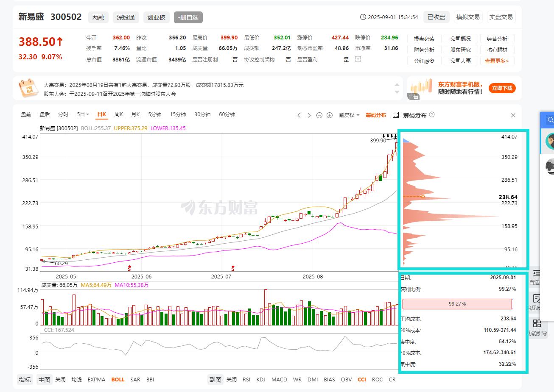Image resolution: width=554 pixels, height=392 pixels.
Task: Open the 前复权 adjustment dropdown
Action: point(349,115)
